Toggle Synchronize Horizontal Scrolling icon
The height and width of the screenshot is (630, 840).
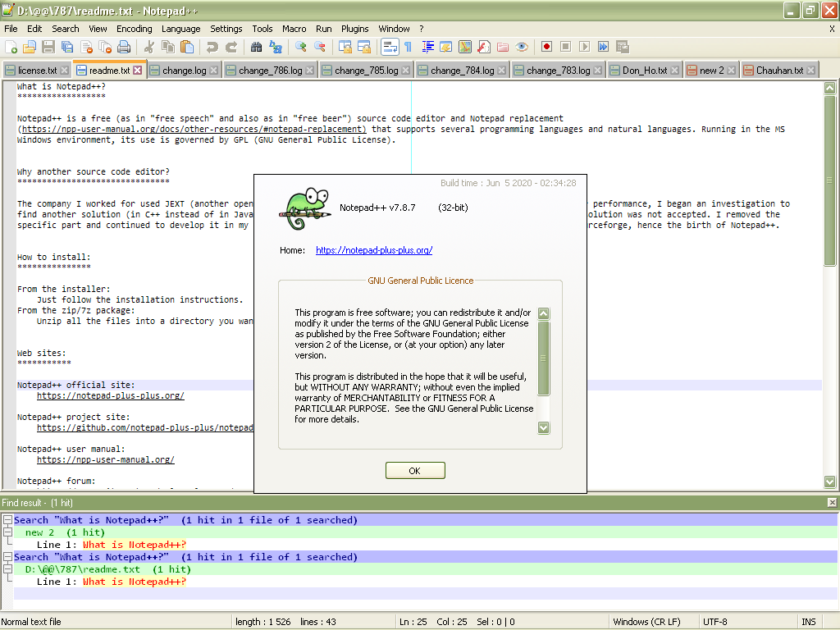364,47
